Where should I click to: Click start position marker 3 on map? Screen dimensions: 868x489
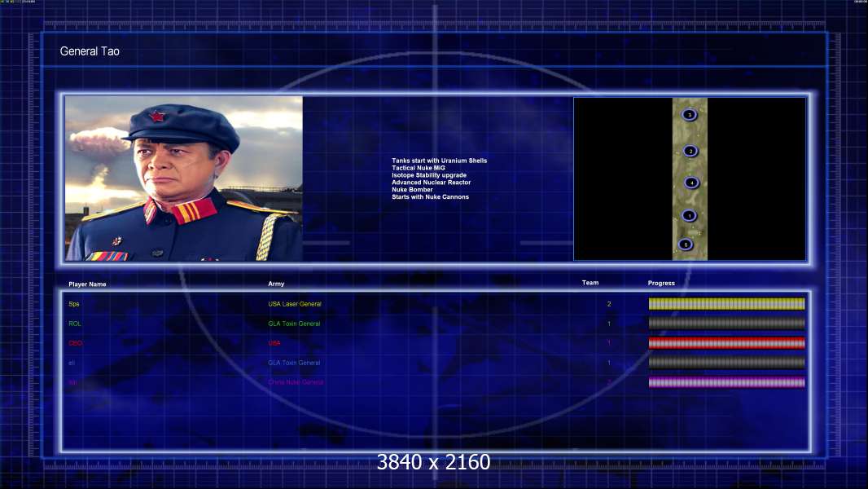[689, 115]
